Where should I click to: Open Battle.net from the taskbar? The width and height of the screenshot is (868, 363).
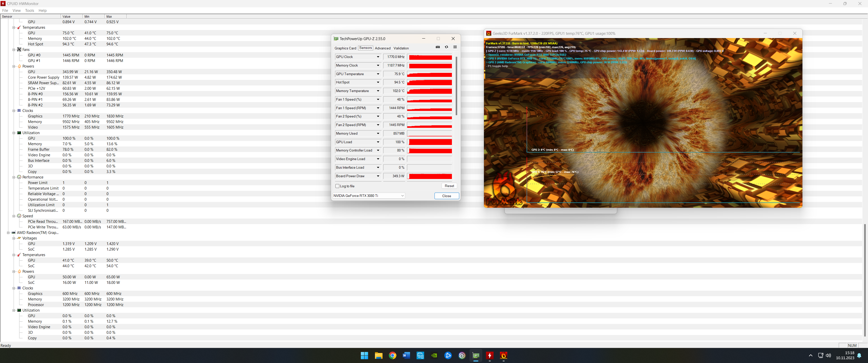(448, 355)
